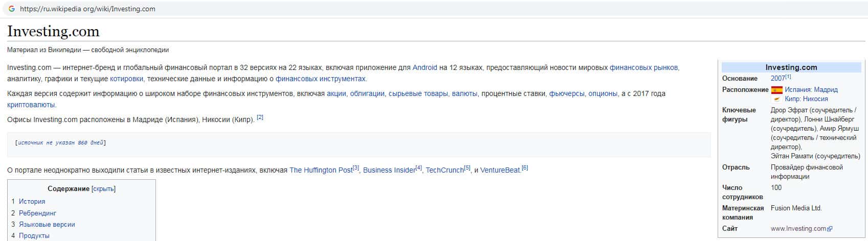
Task: Open the 'финансовых рынков' link
Action: click(x=643, y=67)
